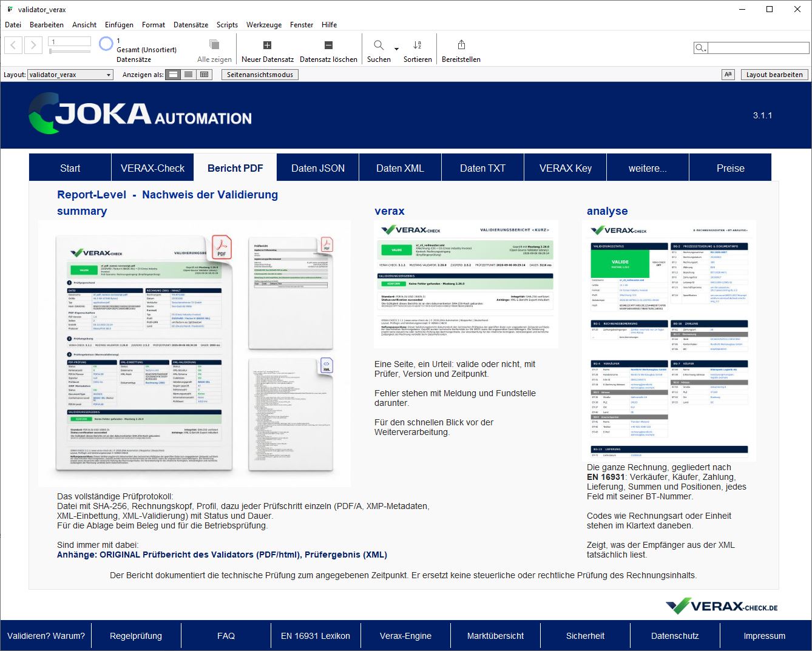Expand the Suchen dropdown arrow

397,49
